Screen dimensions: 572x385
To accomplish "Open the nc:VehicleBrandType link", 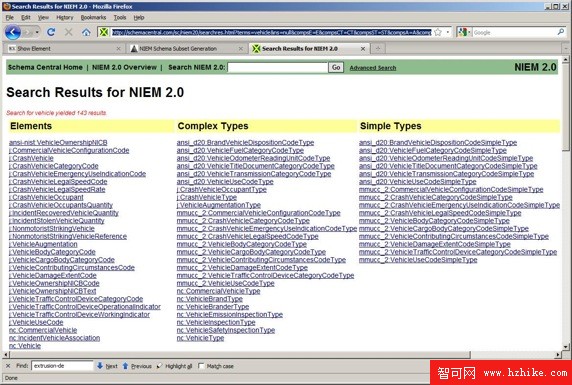I will tap(210, 299).
